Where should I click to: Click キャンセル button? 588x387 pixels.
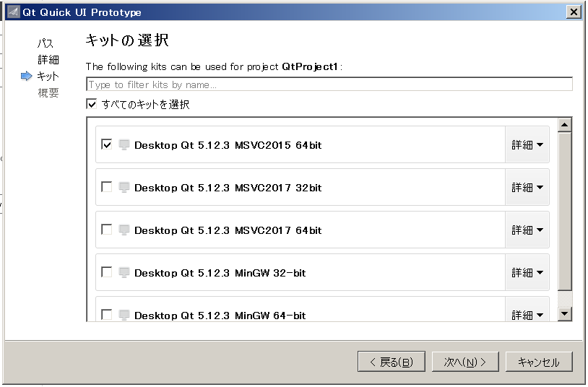[x=539, y=362]
